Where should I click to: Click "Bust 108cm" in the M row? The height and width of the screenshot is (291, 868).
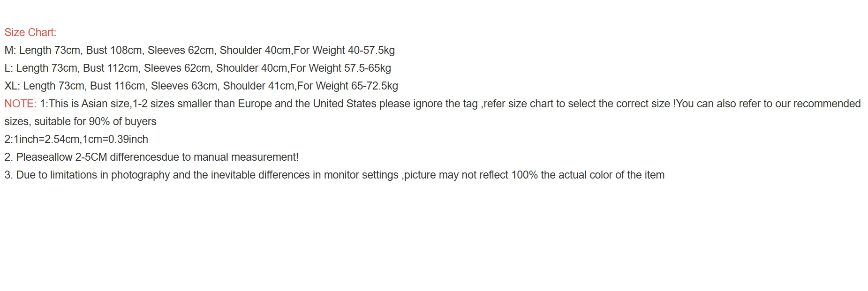point(114,50)
